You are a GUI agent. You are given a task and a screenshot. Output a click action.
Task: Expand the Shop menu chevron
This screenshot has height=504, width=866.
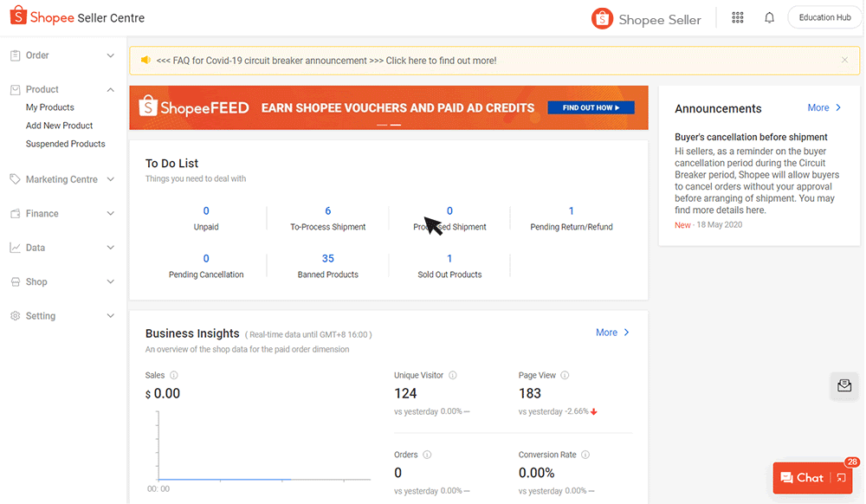[111, 281]
